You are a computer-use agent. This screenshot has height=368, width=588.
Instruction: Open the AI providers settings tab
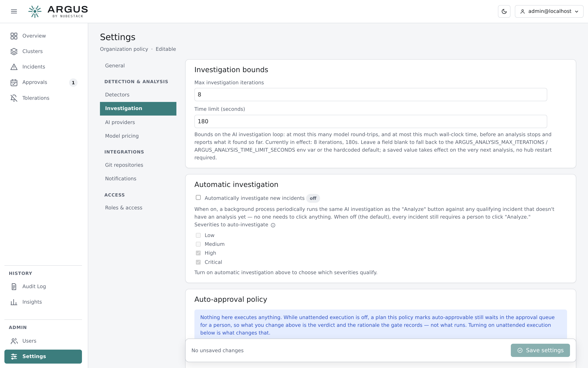[138, 122]
